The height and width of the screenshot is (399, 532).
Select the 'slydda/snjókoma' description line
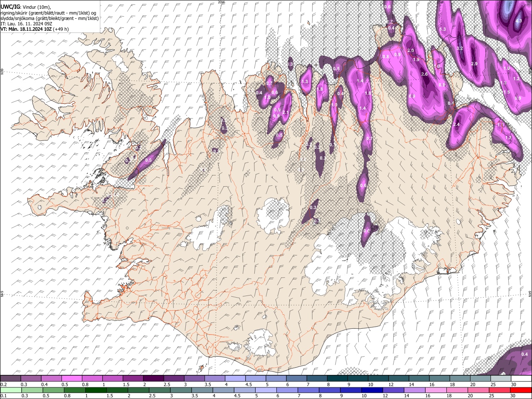(49, 18)
